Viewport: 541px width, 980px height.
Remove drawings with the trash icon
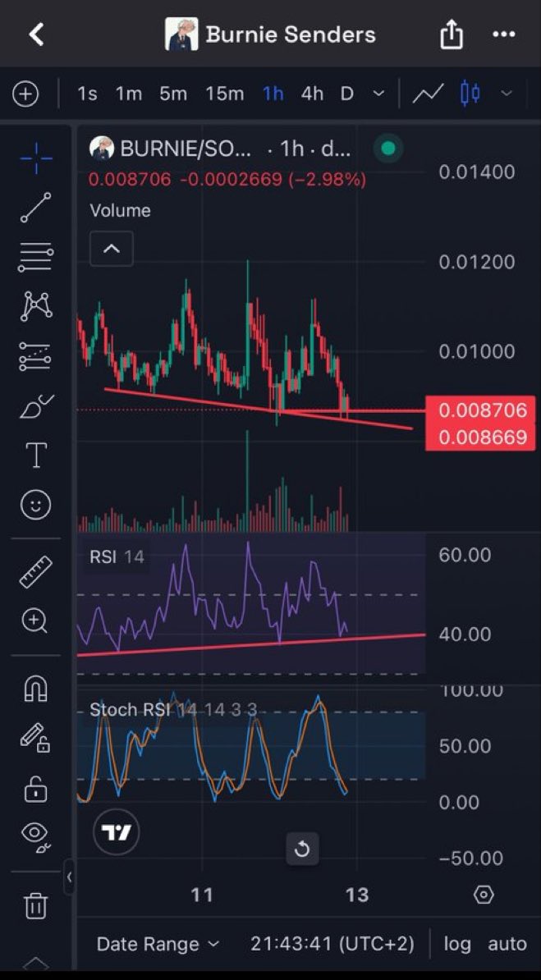pos(35,904)
